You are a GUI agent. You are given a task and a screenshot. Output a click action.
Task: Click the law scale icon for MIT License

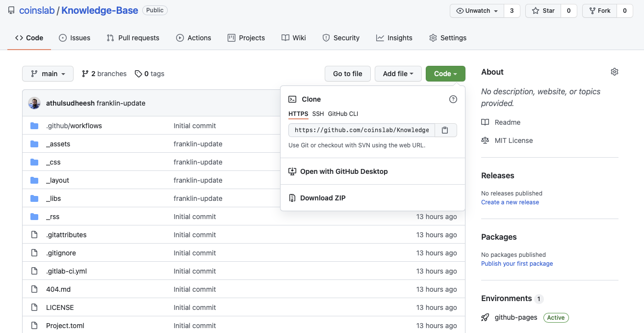pyautogui.click(x=485, y=140)
